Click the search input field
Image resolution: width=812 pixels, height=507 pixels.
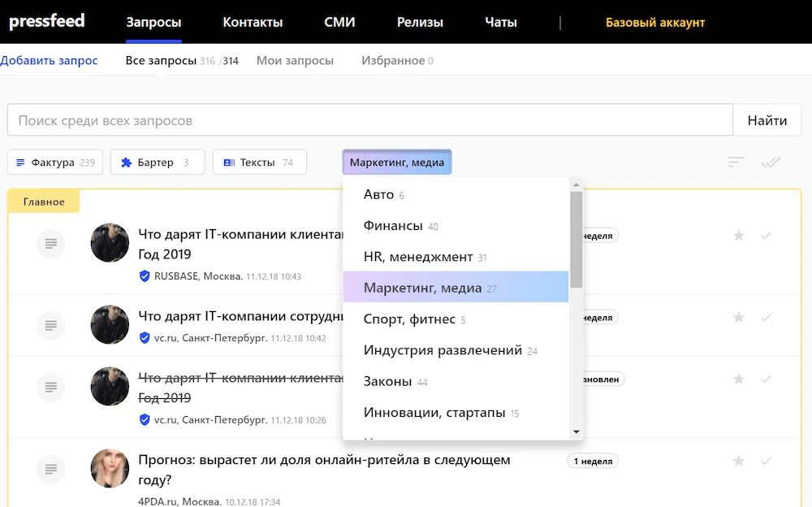(x=365, y=119)
